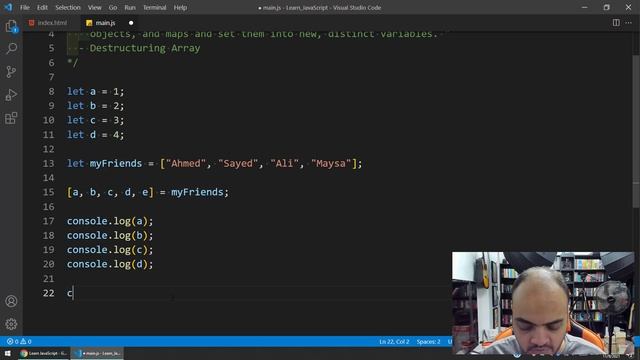Image resolution: width=640 pixels, height=360 pixels.
Task: Click "let b = 2;" code line
Action: pos(96,106)
